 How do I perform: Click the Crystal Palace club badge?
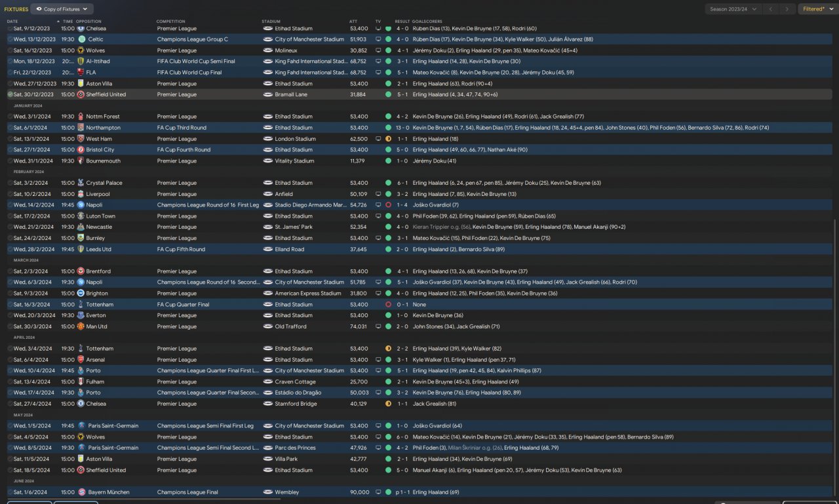click(x=81, y=183)
